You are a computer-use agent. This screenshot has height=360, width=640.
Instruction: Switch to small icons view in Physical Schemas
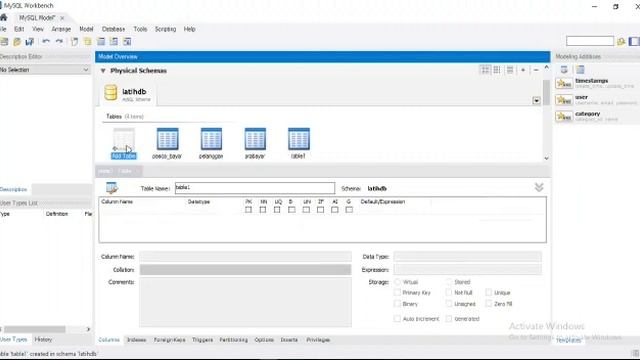click(x=497, y=70)
